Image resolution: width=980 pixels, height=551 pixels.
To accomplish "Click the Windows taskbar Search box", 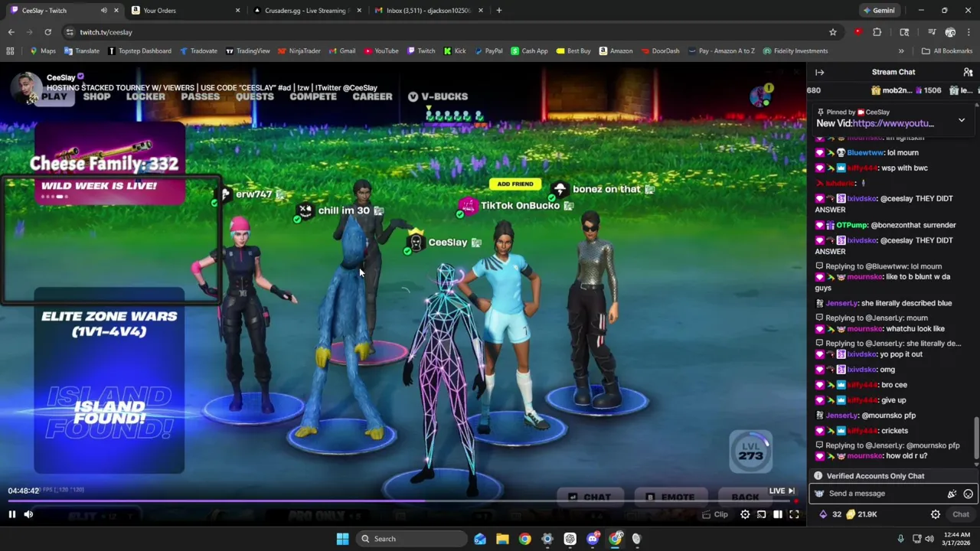I will click(412, 539).
